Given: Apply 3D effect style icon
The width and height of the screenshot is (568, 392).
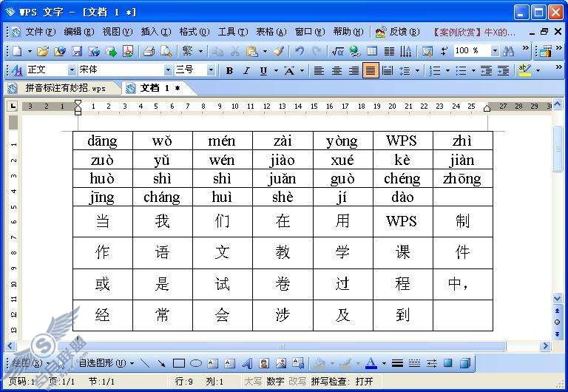Looking at the screenshot, I should 465,363.
